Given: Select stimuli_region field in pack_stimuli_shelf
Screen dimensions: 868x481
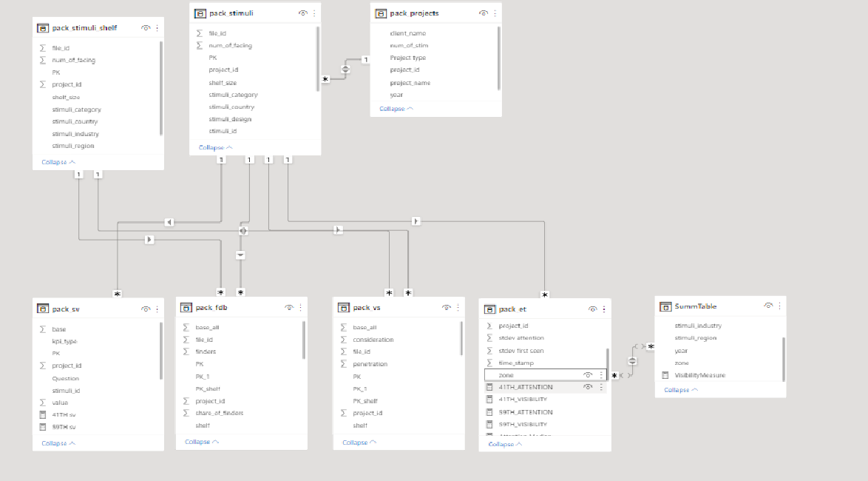Looking at the screenshot, I should pos(73,147).
